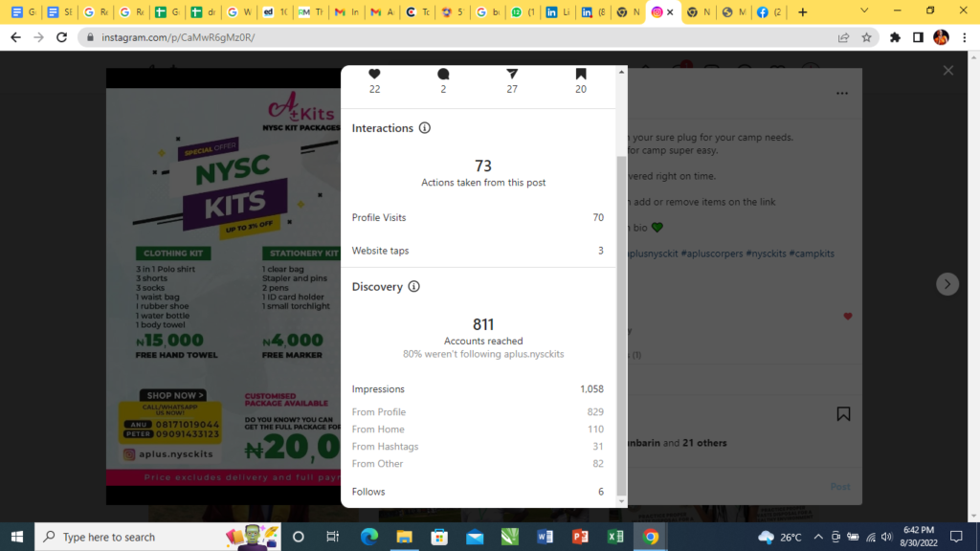Open Excel from taskbar
980x551 pixels.
click(x=615, y=537)
